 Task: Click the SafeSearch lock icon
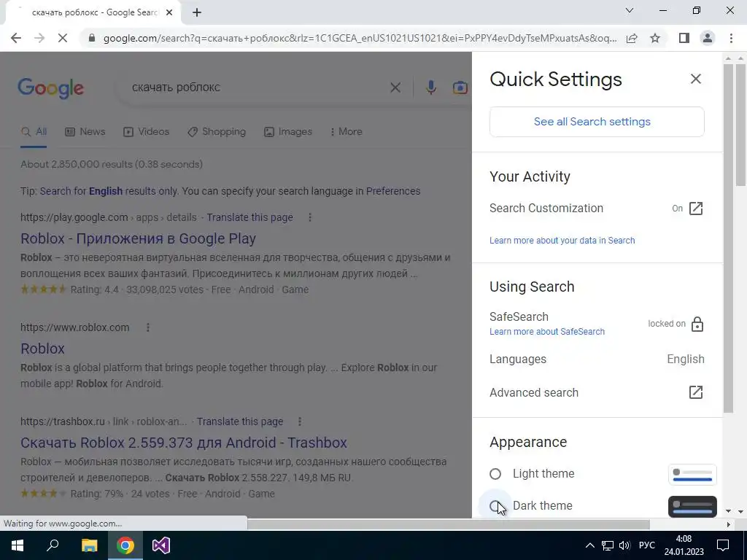pyautogui.click(x=697, y=324)
